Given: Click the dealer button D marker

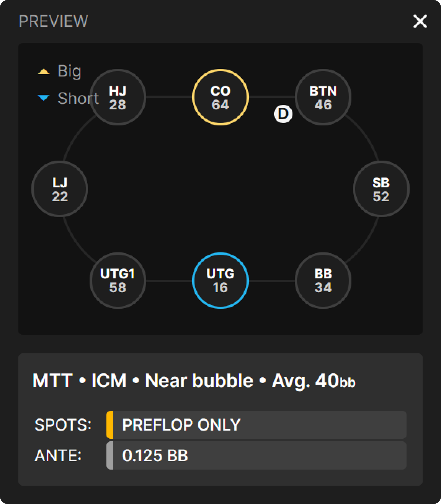Looking at the screenshot, I should pos(283,114).
